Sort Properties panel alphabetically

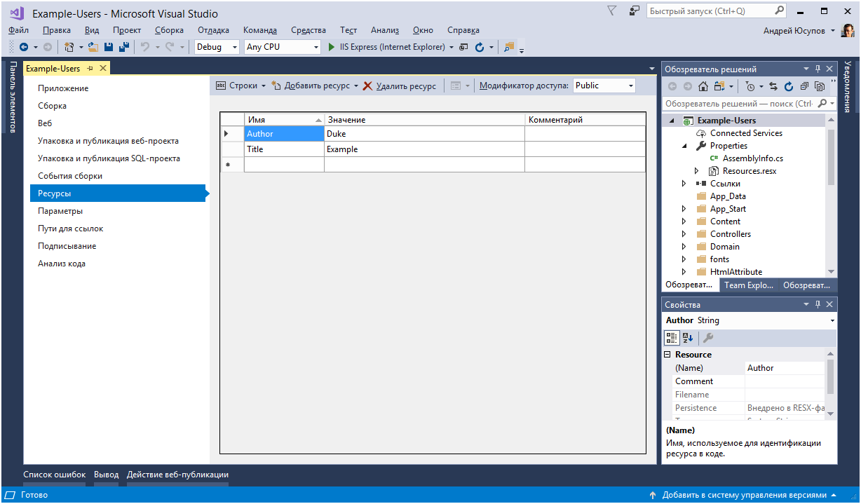(x=688, y=338)
